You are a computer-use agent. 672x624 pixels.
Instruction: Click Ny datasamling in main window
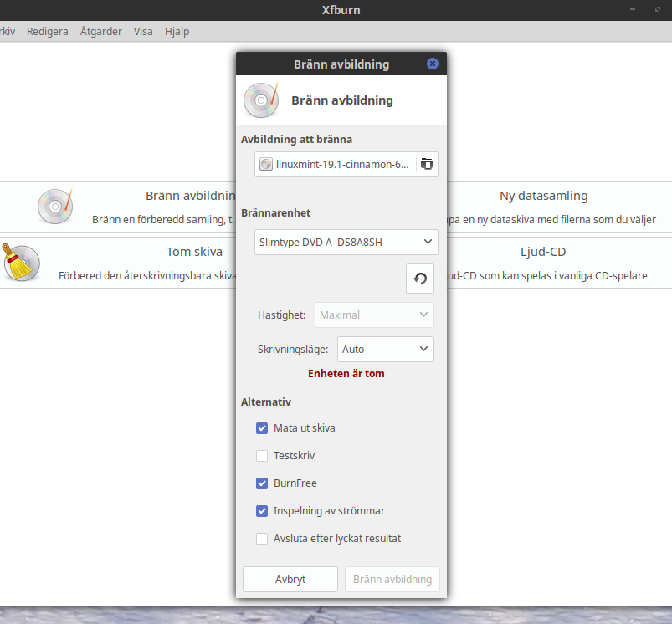pyautogui.click(x=543, y=196)
